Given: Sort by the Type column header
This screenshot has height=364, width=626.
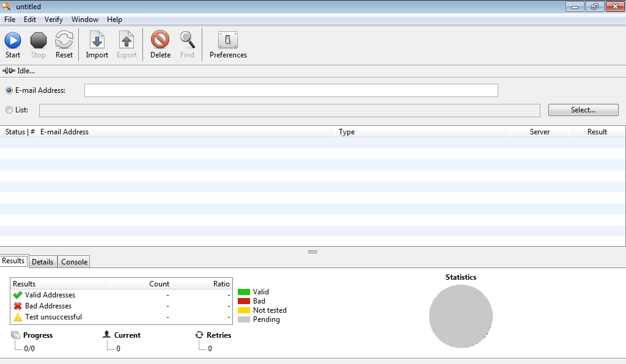Looking at the screenshot, I should [x=347, y=132].
